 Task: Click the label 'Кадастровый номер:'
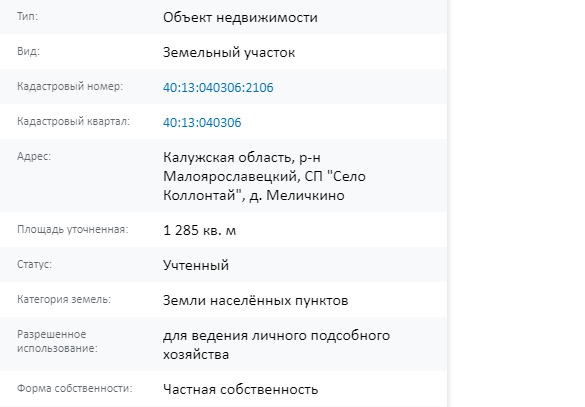coord(70,87)
